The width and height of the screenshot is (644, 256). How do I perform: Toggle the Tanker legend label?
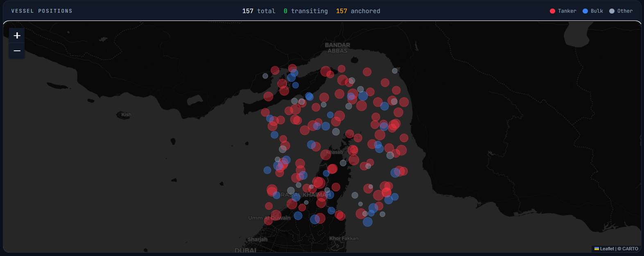[567, 11]
